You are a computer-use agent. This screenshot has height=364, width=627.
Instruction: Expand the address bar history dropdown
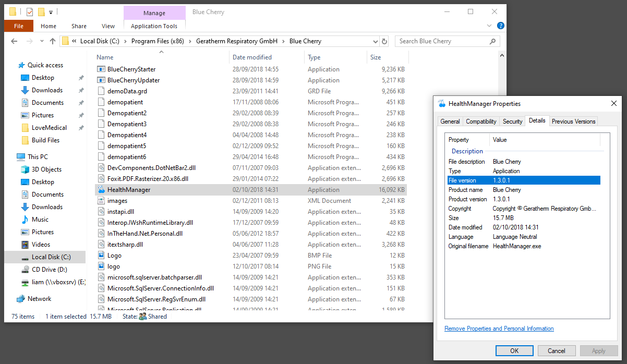coord(376,41)
